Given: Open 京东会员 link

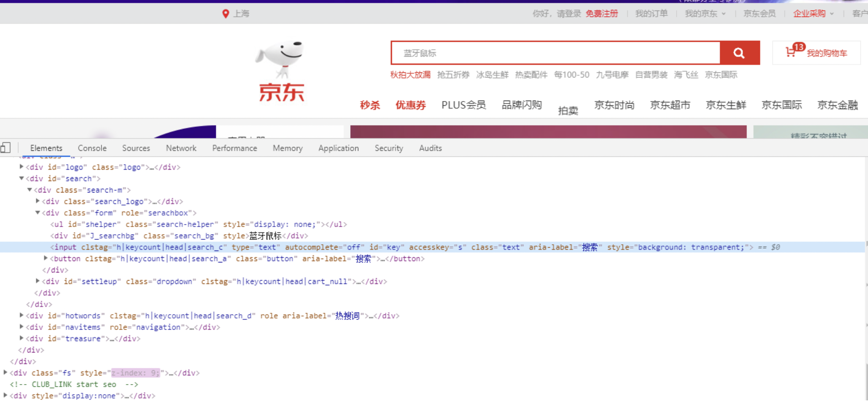Looking at the screenshot, I should [x=759, y=14].
